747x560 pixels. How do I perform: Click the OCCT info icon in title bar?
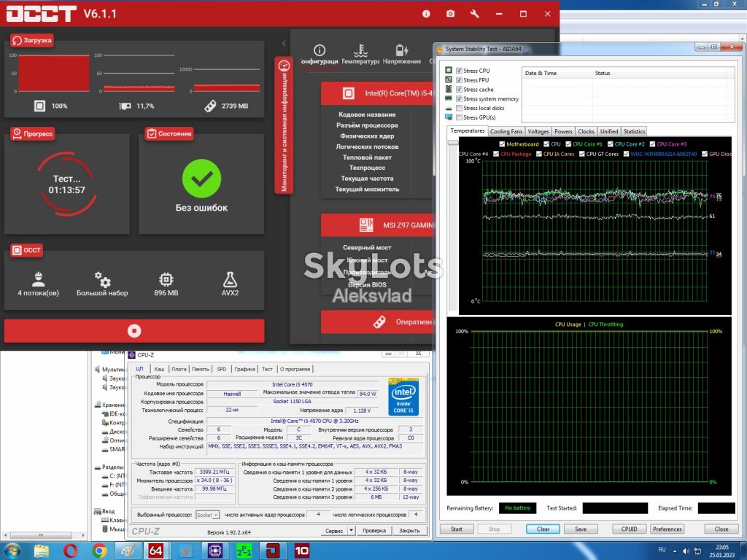point(426,14)
